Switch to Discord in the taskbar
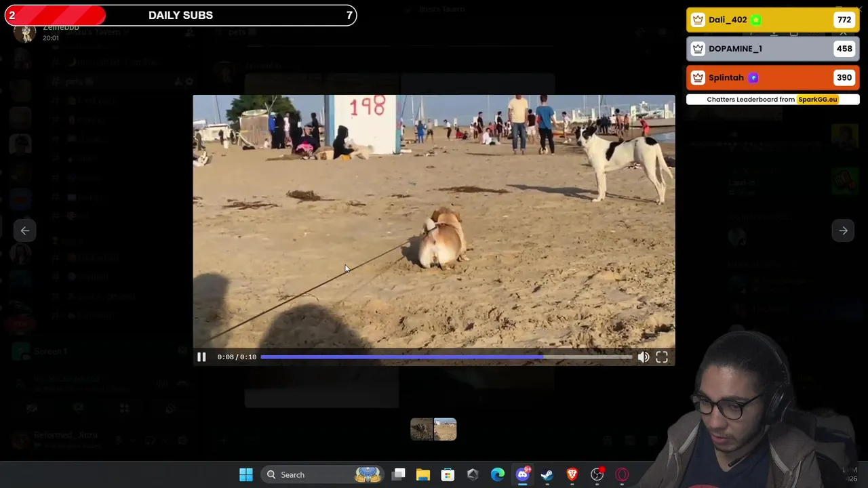 coord(523,475)
